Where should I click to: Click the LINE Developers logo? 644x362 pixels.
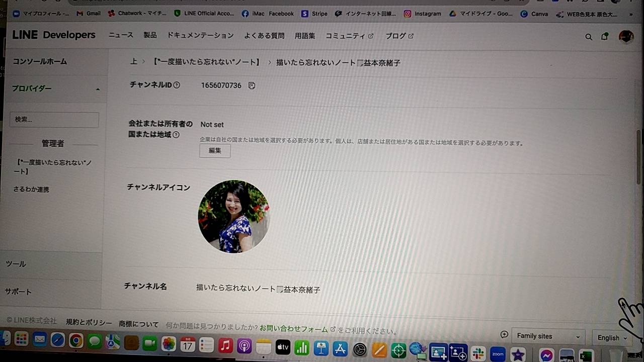coord(54,35)
